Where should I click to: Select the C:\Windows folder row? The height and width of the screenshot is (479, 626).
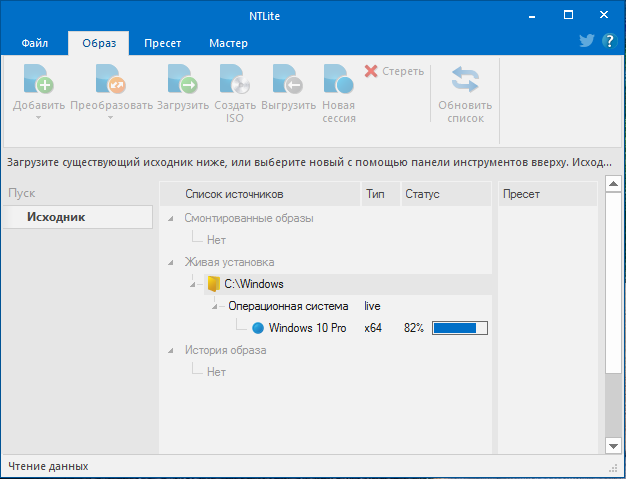click(348, 284)
